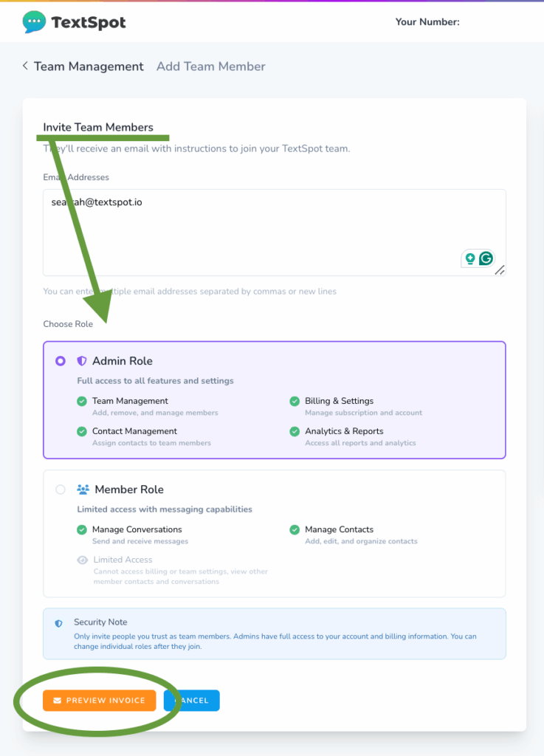
Task: Click the TextSpot chat bubble logo
Action: point(34,22)
